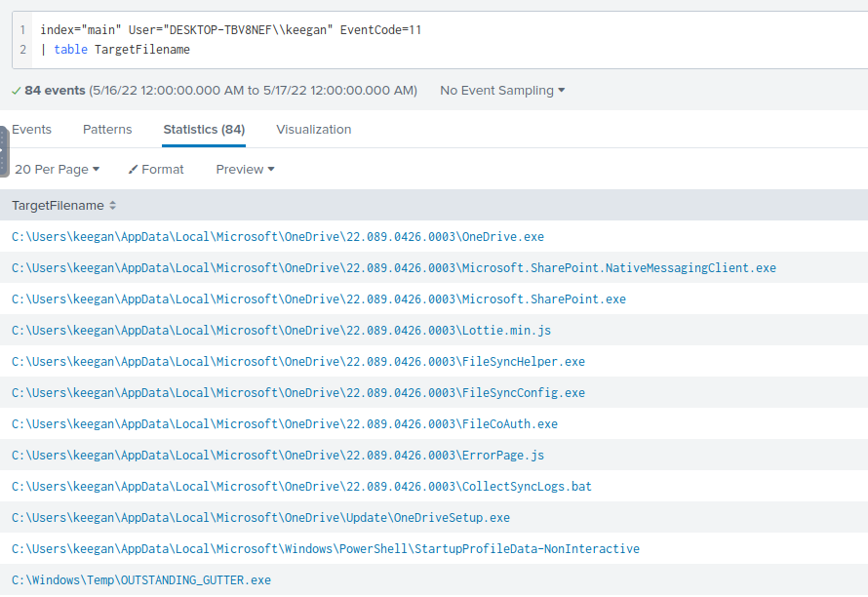Click the TargetFilename sort arrows icon

tap(112, 206)
